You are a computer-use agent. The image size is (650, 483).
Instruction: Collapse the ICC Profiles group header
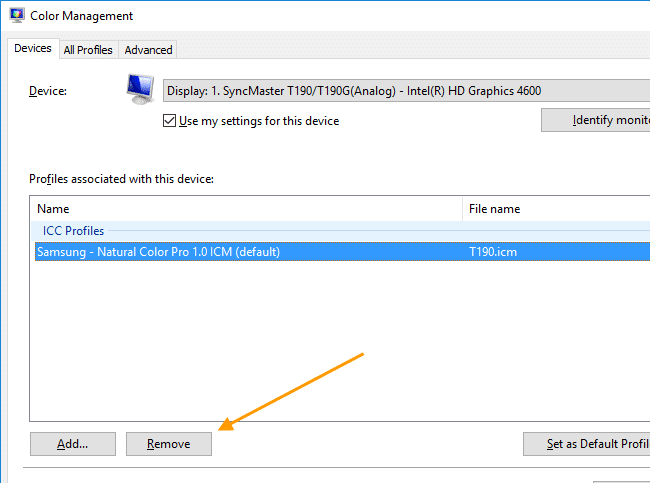(x=73, y=231)
